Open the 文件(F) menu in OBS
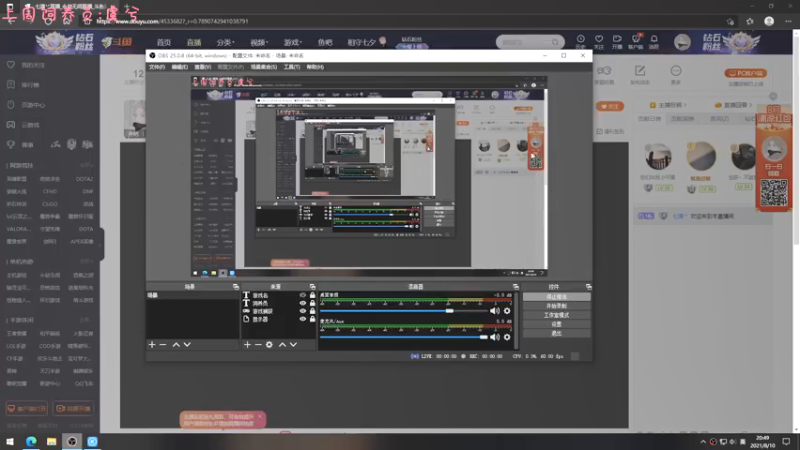This screenshot has width=800, height=450. pos(157,67)
